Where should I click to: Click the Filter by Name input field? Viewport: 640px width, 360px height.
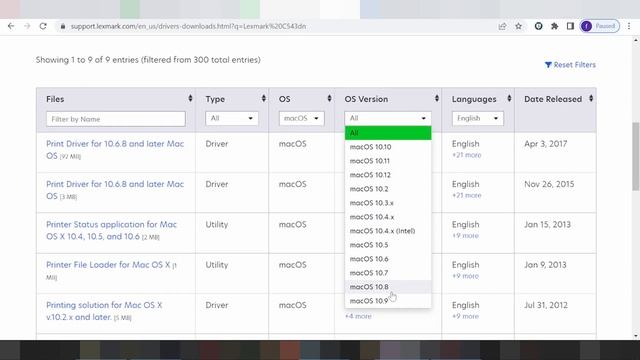[116, 119]
